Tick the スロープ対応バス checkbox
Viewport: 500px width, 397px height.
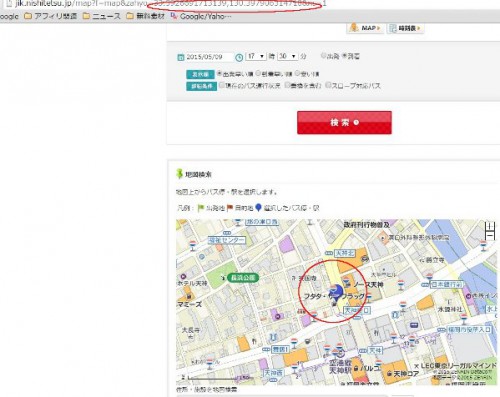(328, 85)
